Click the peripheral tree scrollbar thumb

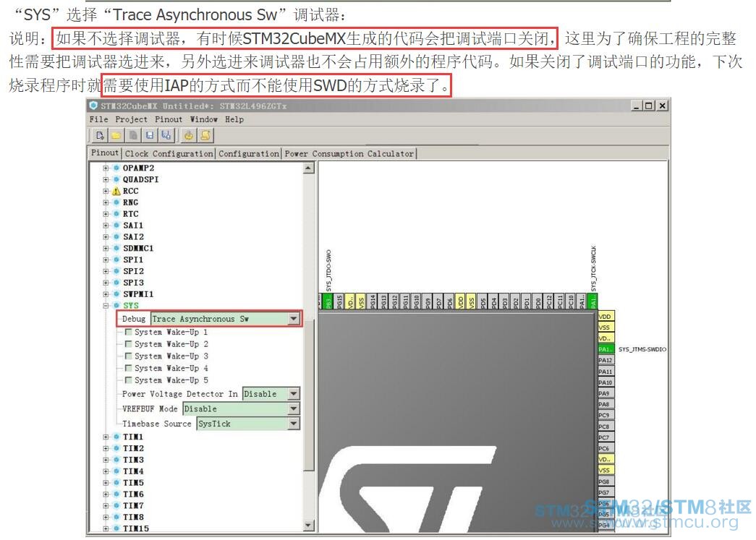coord(309,395)
